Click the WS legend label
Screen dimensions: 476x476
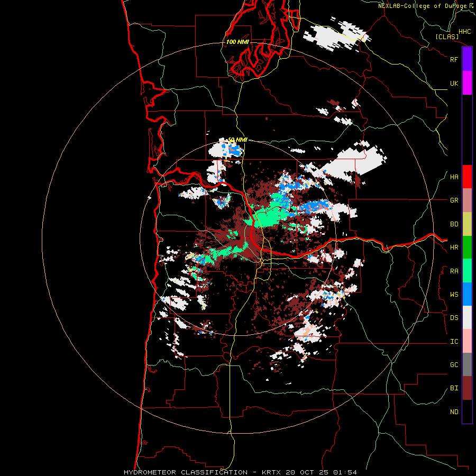[454, 295]
